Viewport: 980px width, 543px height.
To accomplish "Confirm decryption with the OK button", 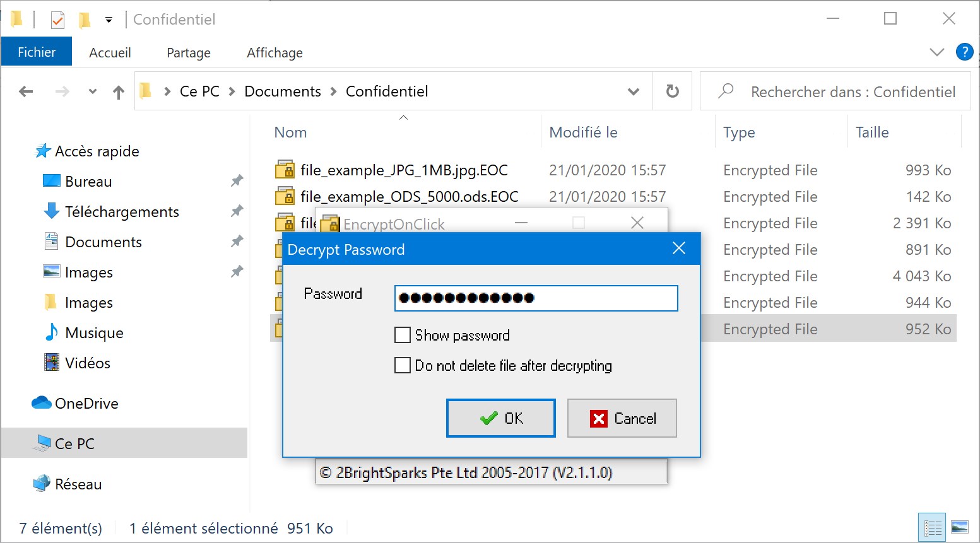I will [x=501, y=418].
